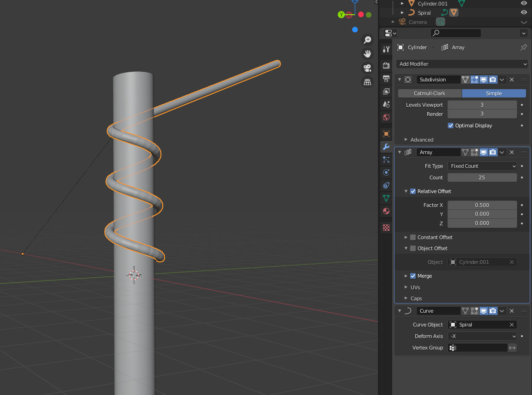Switch subdivision algorithm to Catmull-Clark
Image resolution: width=532 pixels, height=395 pixels.
click(429, 93)
